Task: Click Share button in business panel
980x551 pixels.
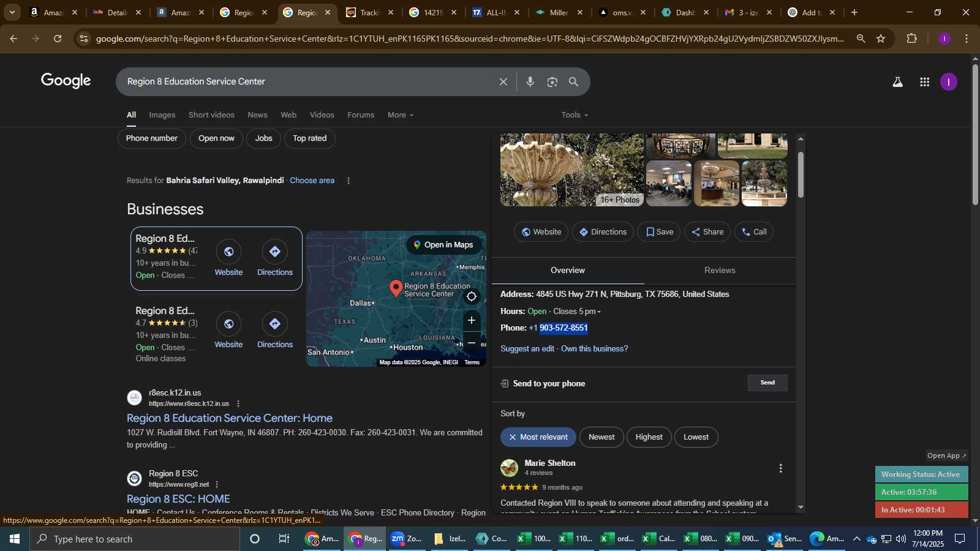Action: (x=707, y=232)
